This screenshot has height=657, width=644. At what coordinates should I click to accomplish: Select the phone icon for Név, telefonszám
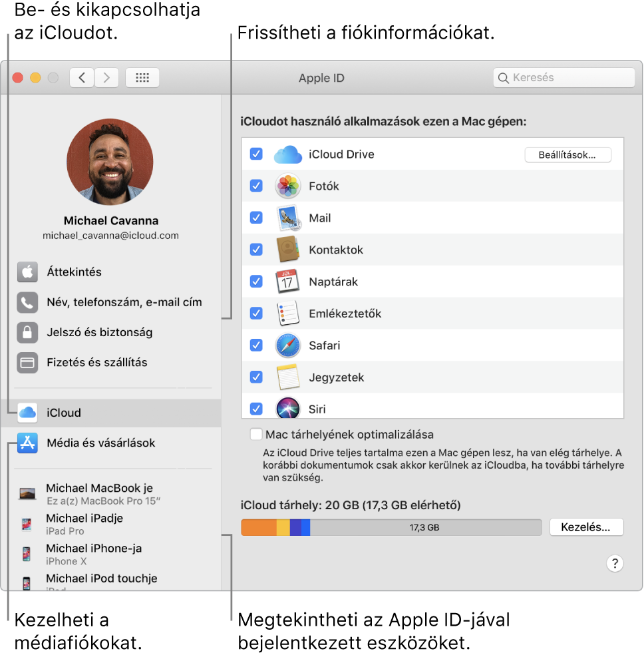(27, 302)
